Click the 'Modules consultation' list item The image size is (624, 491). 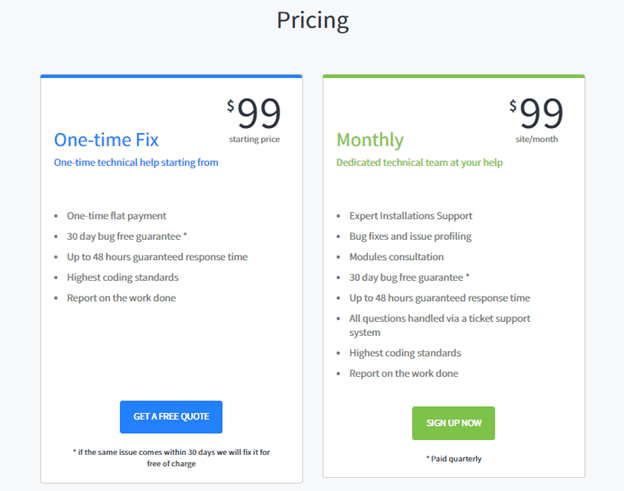[394, 257]
